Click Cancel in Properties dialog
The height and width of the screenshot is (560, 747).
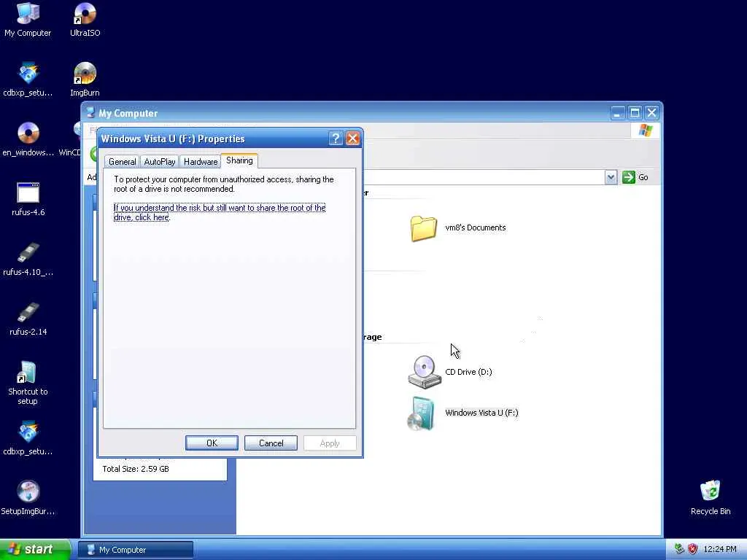pos(271,443)
